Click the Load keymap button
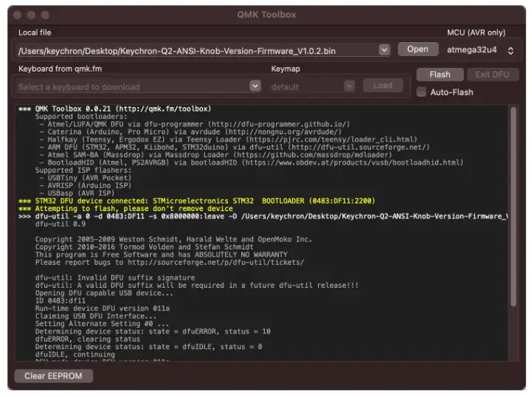The width and height of the screenshot is (532, 397). pos(383,86)
